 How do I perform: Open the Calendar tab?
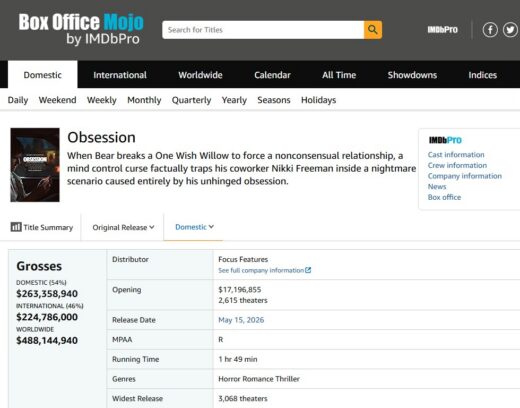pyautogui.click(x=272, y=75)
